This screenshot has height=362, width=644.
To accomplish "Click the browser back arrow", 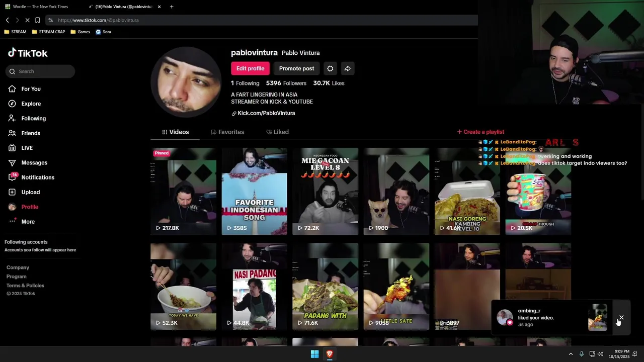I will tap(8, 20).
